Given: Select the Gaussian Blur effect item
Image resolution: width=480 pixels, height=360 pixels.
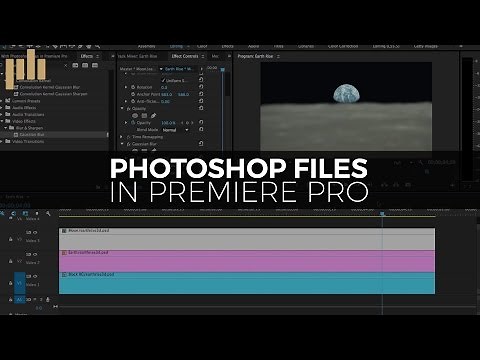Looking at the screenshot, I should 32,135.
